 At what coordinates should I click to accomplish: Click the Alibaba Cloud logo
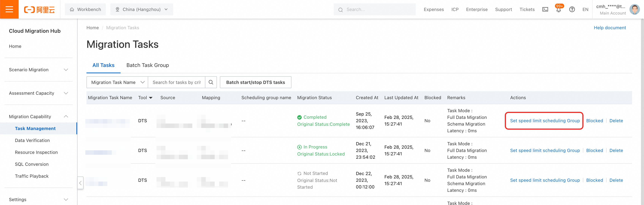point(39,9)
